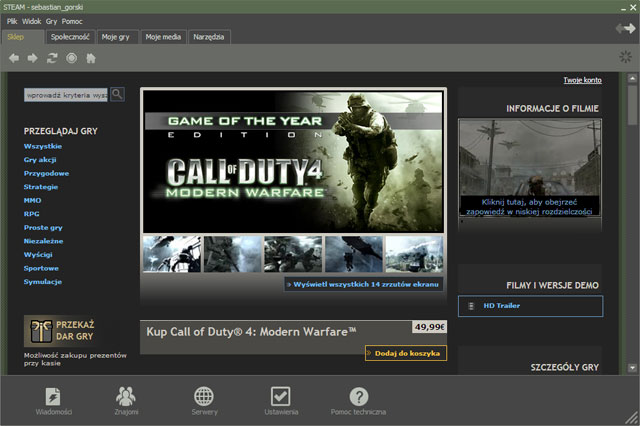Browse Przygodowe category
Viewport: 640px width, 426px height.
tap(46, 173)
